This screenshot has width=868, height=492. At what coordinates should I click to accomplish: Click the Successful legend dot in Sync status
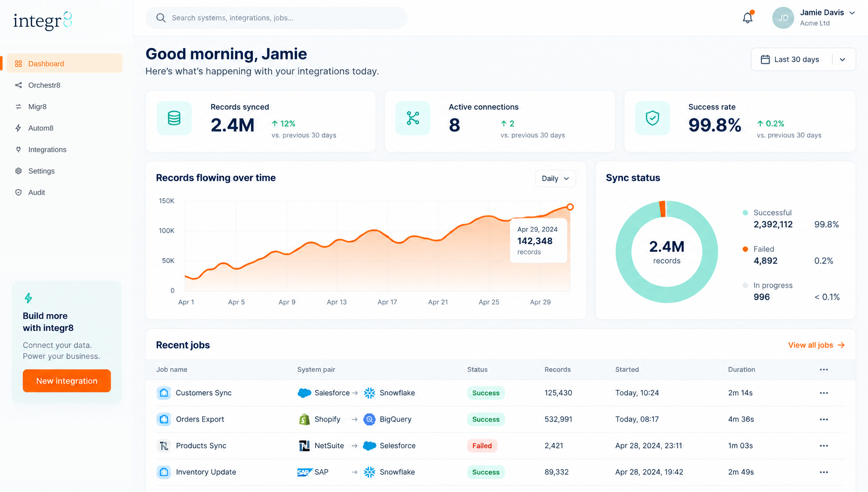pyautogui.click(x=745, y=213)
